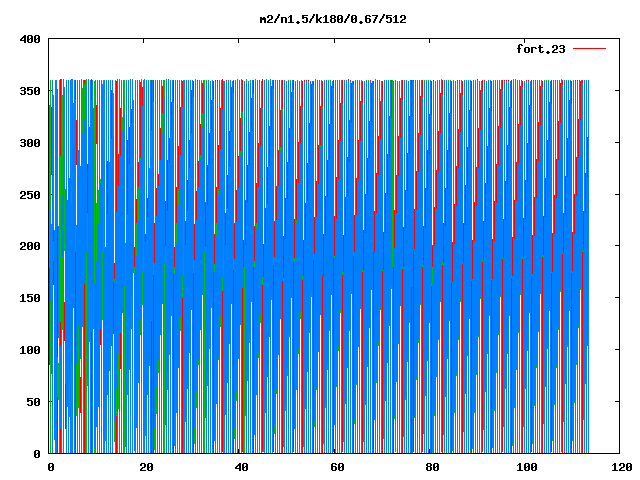The image size is (640, 480).
Task: Click the x-axis label 60
Action: tap(337, 467)
